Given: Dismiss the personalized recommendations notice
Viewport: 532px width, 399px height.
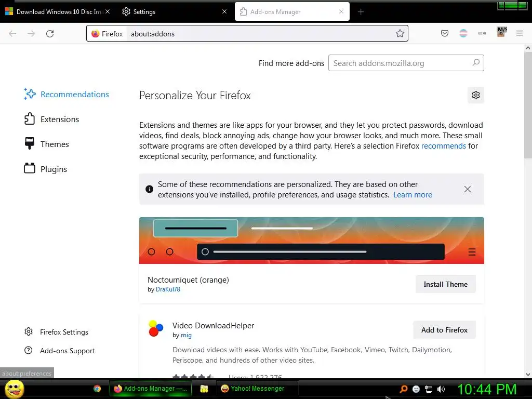Looking at the screenshot, I should 467,189.
